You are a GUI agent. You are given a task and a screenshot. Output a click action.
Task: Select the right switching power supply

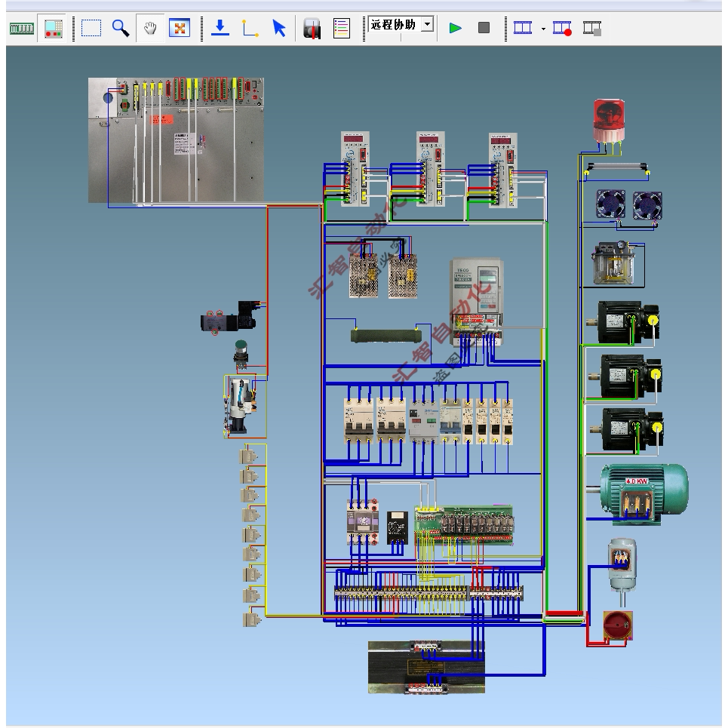click(403, 276)
